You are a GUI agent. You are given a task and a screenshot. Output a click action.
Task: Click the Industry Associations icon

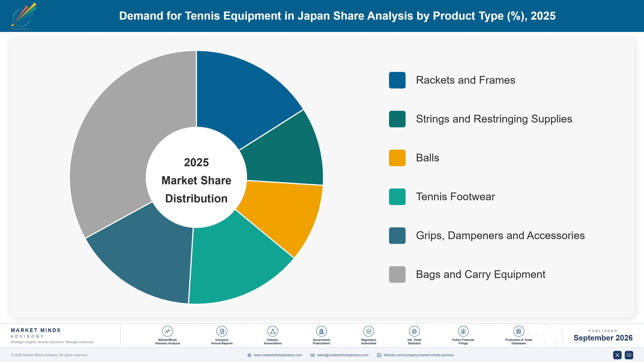tap(273, 331)
